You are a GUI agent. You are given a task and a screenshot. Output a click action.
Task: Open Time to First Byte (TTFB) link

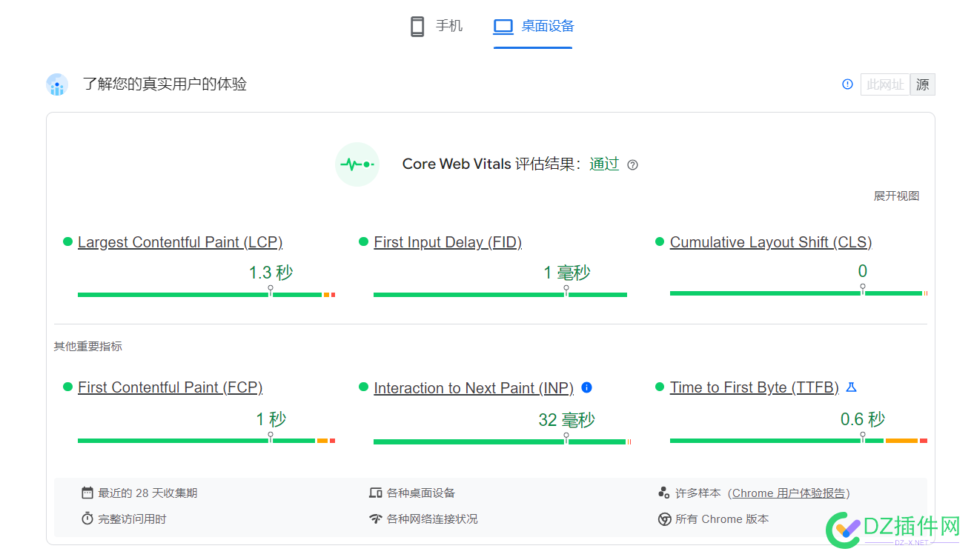755,387
